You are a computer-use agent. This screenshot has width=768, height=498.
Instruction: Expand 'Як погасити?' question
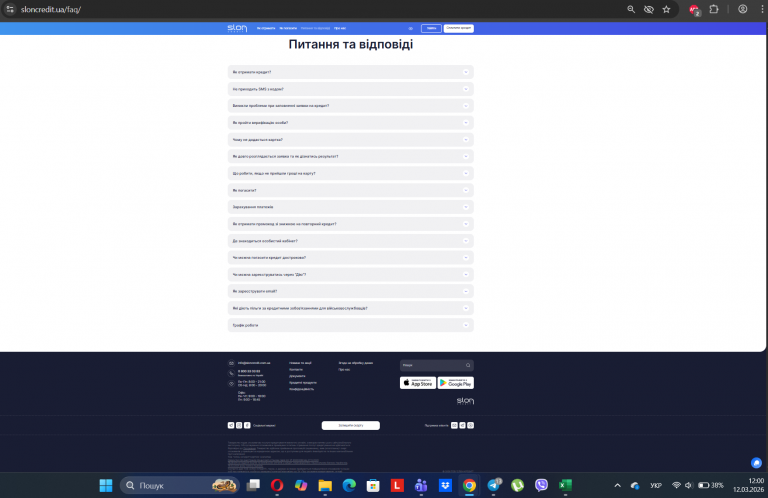pyautogui.click(x=351, y=190)
